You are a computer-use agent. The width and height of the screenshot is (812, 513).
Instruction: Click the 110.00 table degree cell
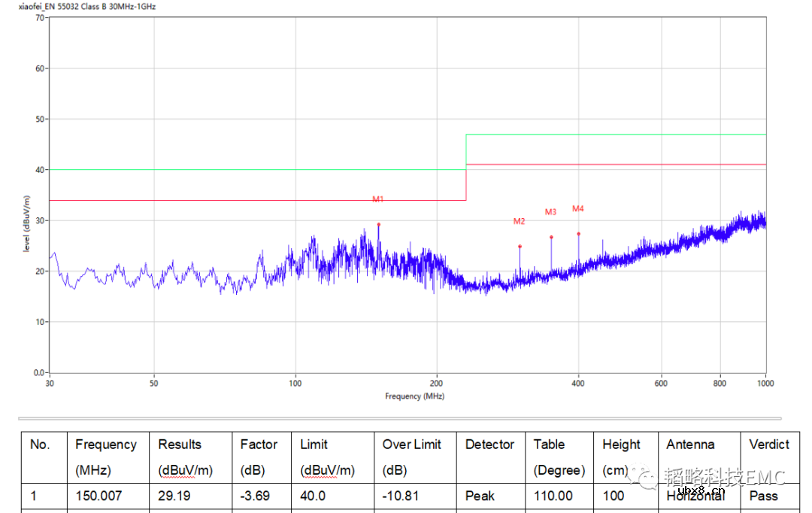[553, 496]
